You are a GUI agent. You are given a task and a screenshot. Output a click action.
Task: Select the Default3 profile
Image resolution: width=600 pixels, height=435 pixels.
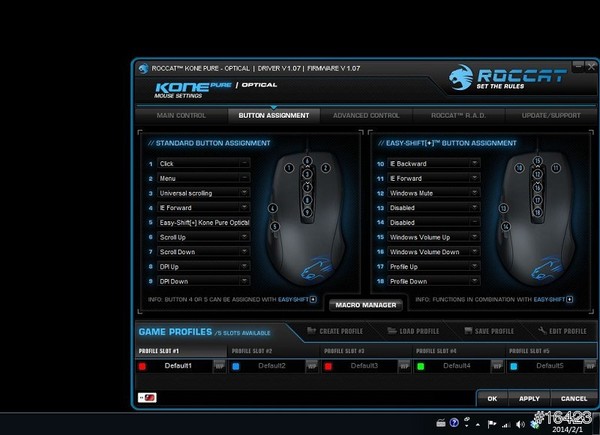coord(364,366)
